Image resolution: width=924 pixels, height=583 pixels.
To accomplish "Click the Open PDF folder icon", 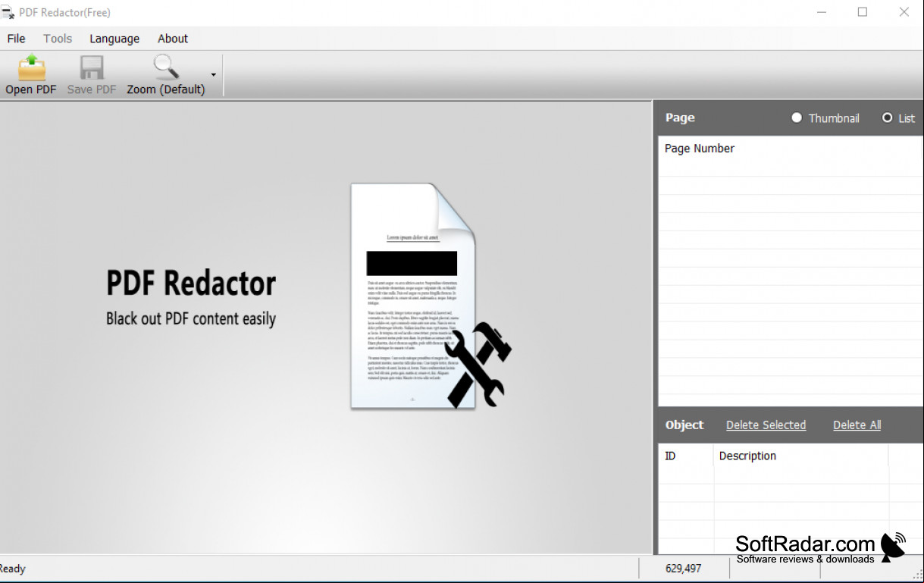I will (x=32, y=67).
